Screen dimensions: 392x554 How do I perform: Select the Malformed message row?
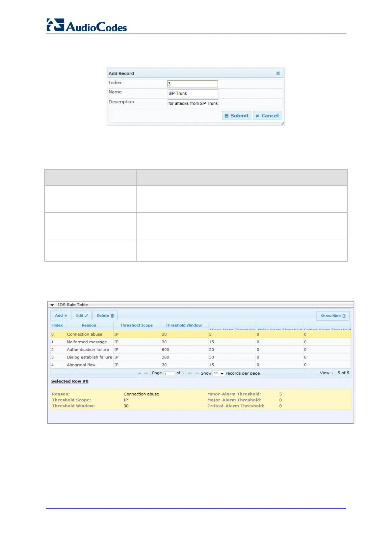(x=200, y=342)
